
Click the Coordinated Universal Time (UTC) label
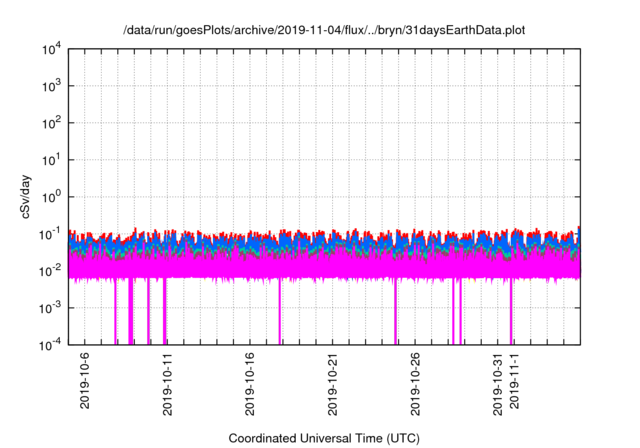pos(324,438)
